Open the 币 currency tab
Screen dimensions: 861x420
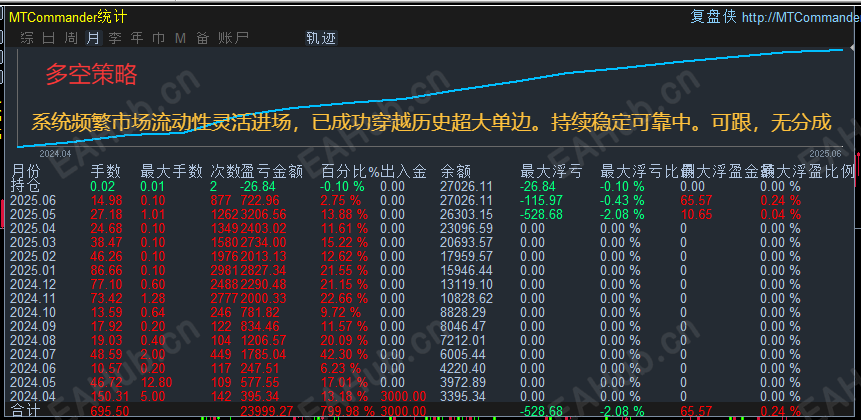[x=159, y=38]
